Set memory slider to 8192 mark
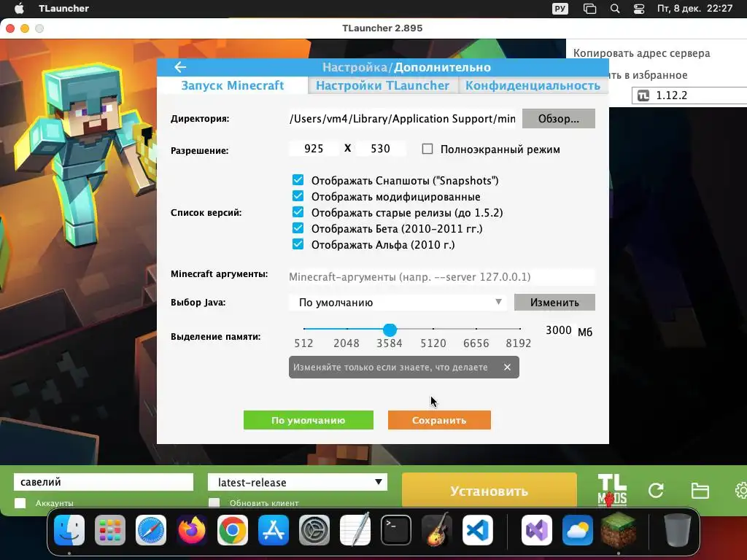 point(519,329)
